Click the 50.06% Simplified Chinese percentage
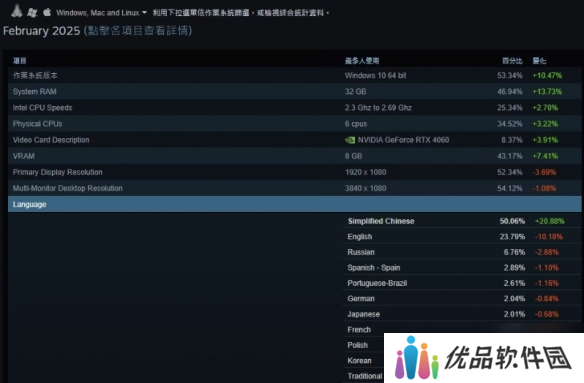Viewport: 584px width, 383px height. pos(512,221)
